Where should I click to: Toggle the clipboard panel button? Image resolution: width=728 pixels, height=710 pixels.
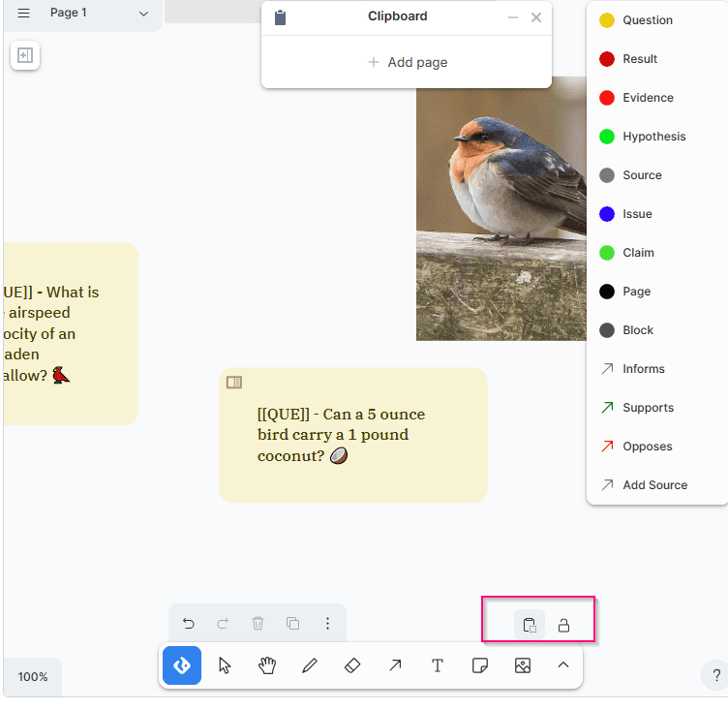click(x=530, y=625)
